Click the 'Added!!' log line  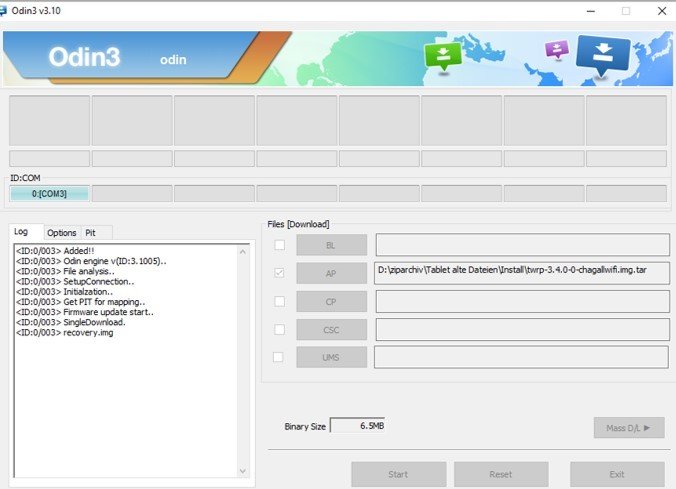(x=55, y=251)
